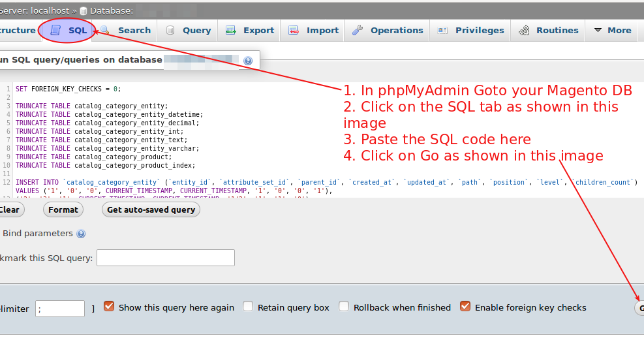Click the Routines gears icon
The width and height of the screenshot is (644, 338).
pos(524,31)
